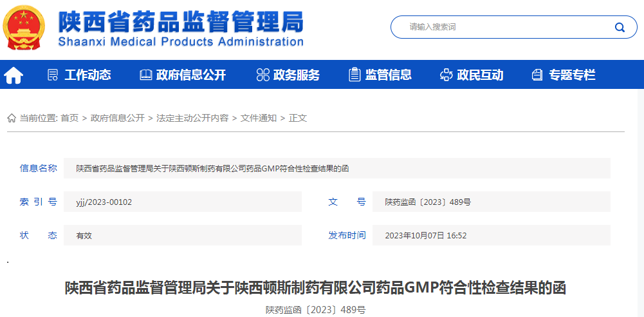Click the Shaanxi Medical Products Administration subtitle
The height and width of the screenshot is (317, 644).
[x=181, y=41]
